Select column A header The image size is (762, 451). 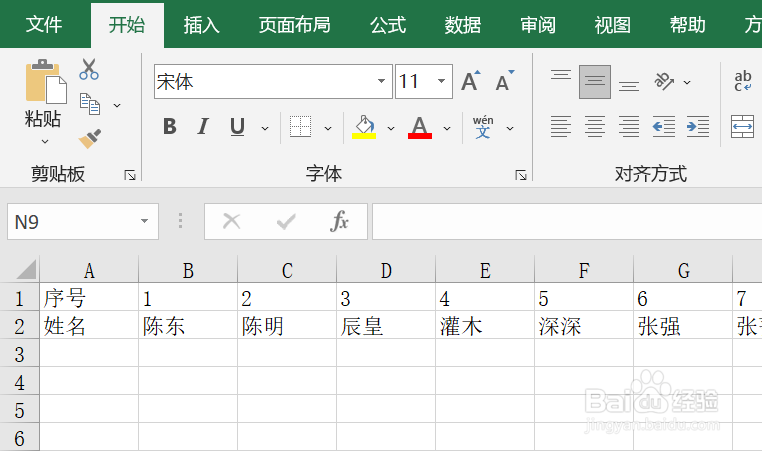click(x=89, y=270)
